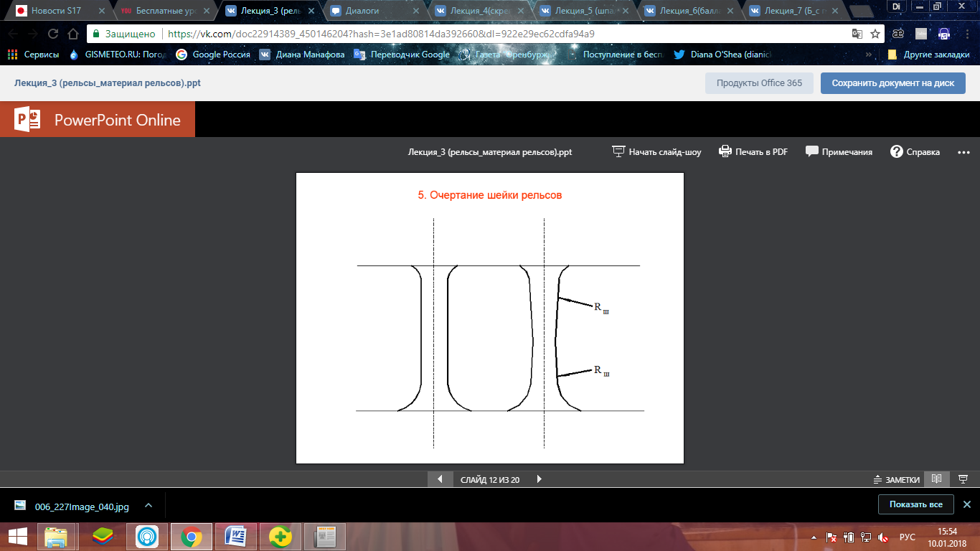Click the 'Печать в PDF' printer icon
Image resolution: width=980 pixels, height=551 pixels.
[x=725, y=152]
